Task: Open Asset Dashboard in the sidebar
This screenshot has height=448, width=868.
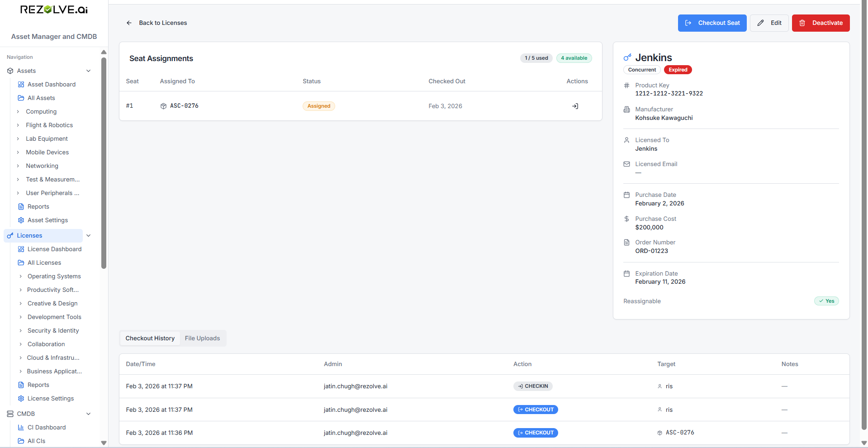Action: click(52, 85)
